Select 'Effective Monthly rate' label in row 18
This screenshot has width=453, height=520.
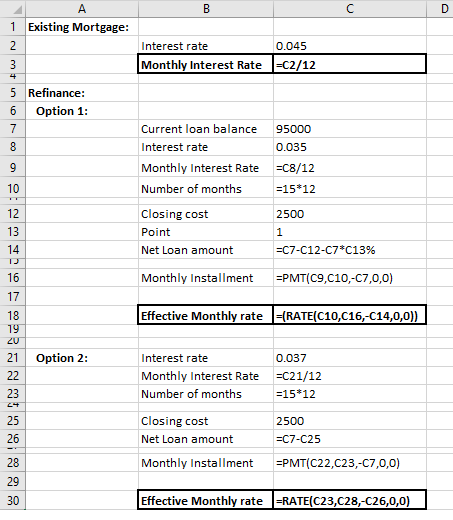pos(206,315)
